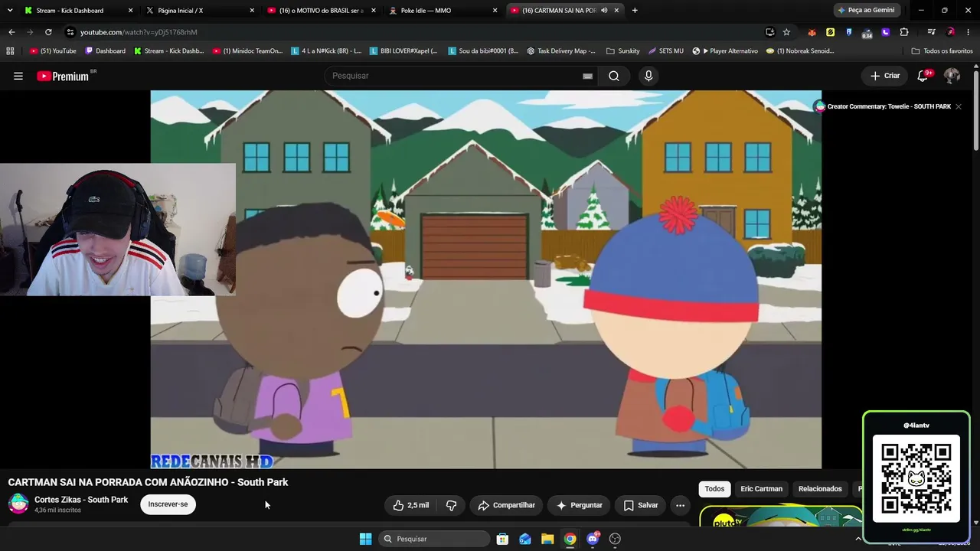
Task: Like the video with 2,5 mil likes
Action: (x=410, y=505)
